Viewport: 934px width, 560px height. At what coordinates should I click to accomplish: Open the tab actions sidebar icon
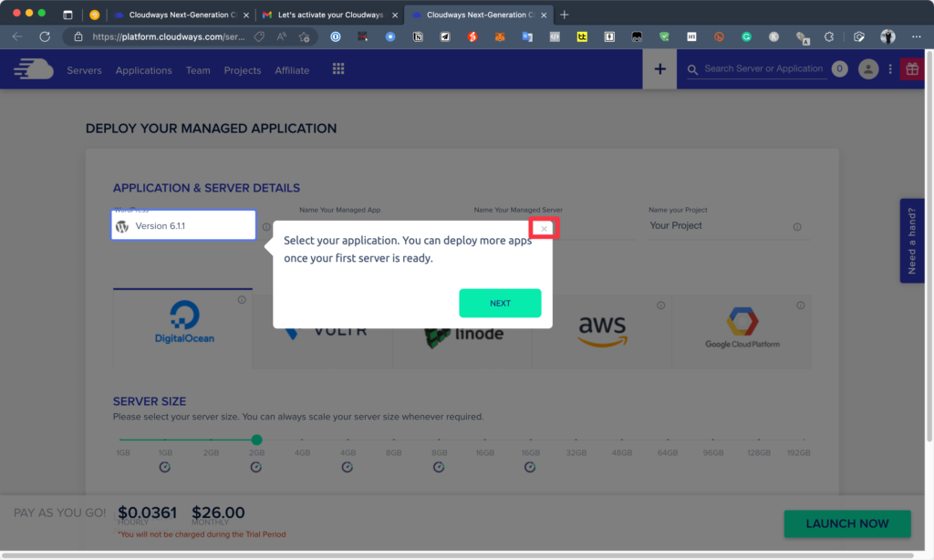pyautogui.click(x=67, y=15)
